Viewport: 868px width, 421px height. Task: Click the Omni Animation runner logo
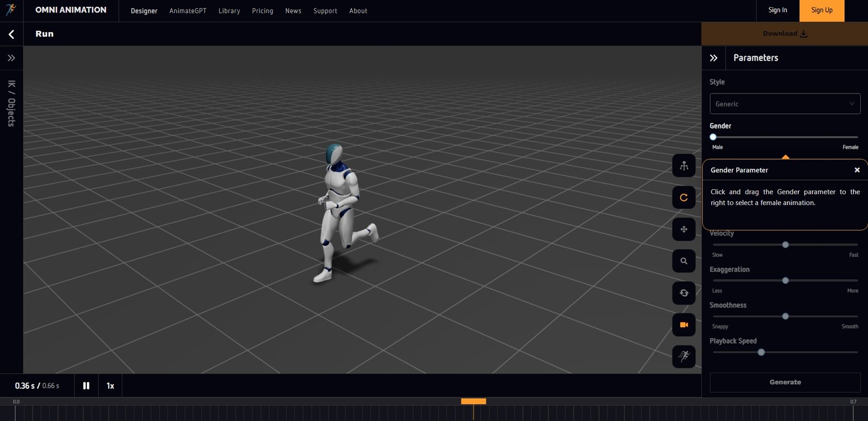point(11,9)
